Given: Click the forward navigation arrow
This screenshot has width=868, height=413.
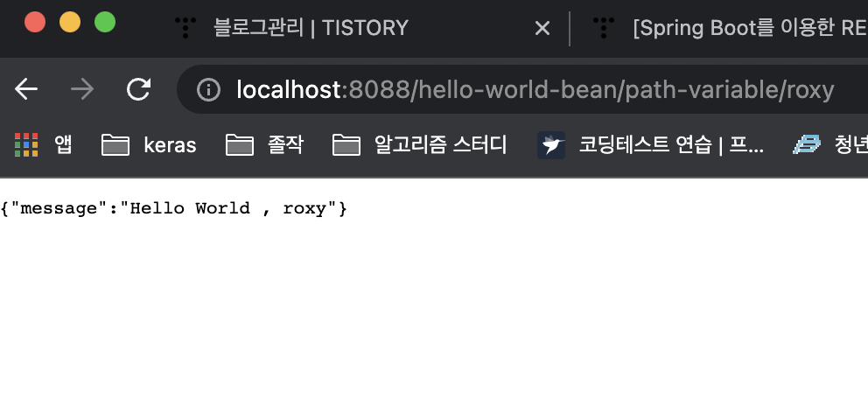Looking at the screenshot, I should coord(82,89).
